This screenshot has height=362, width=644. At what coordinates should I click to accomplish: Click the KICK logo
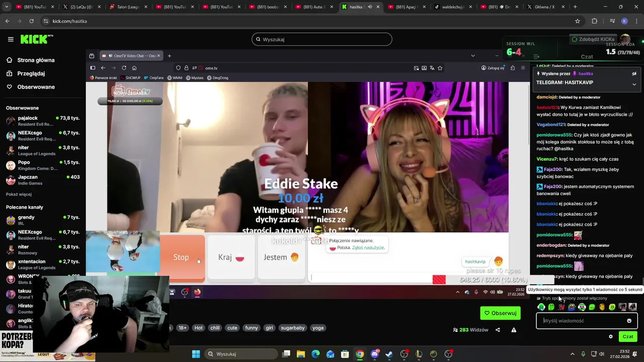tap(36, 39)
